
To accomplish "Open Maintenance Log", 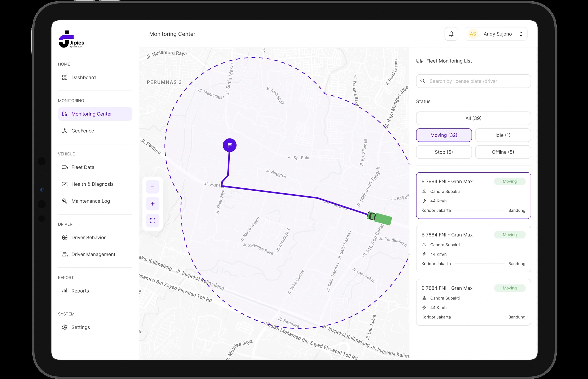I will (95, 201).
